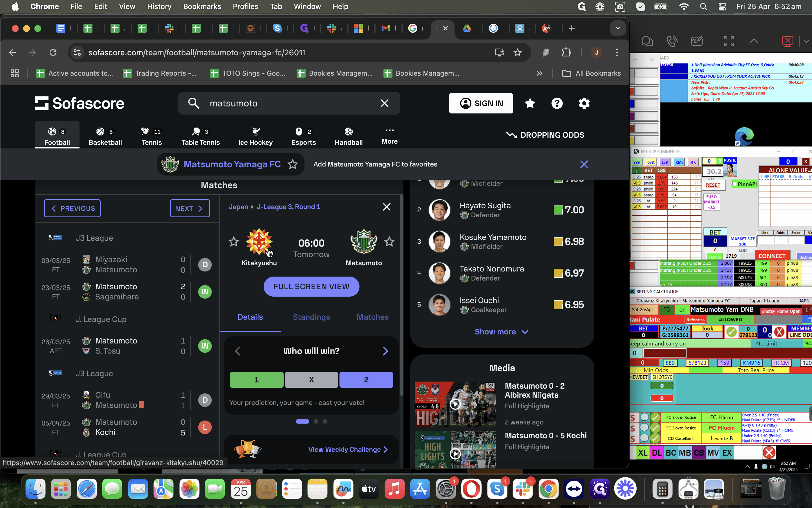Add Matsumoto Yamaga FC to favorites star
Screen dimensions: 812x508
click(x=293, y=164)
